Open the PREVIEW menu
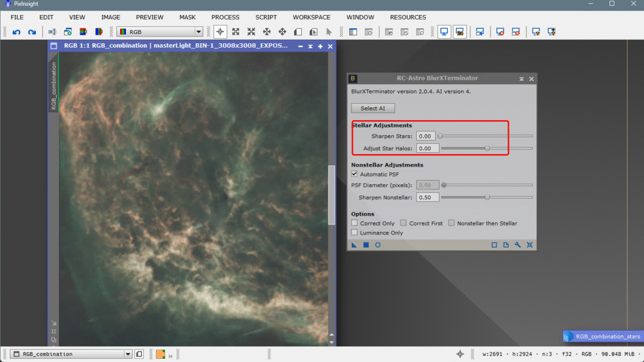The image size is (644, 362). coord(150,17)
